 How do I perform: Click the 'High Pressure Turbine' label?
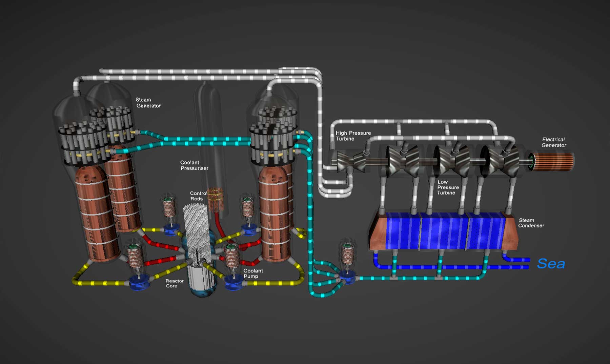point(353,136)
